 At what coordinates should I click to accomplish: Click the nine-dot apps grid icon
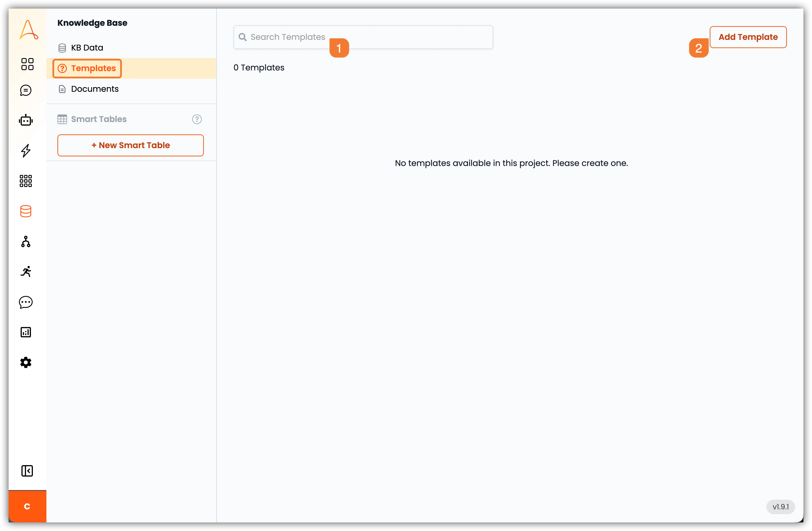coord(26,181)
